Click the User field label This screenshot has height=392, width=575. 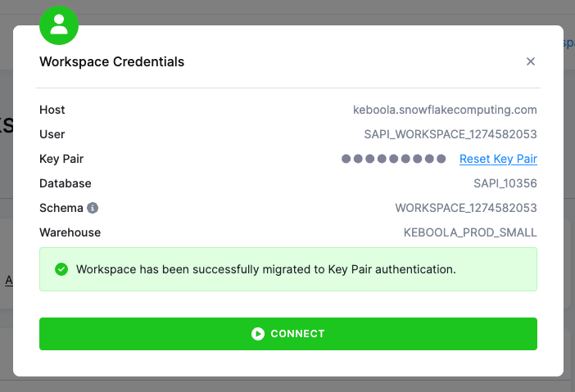52,134
